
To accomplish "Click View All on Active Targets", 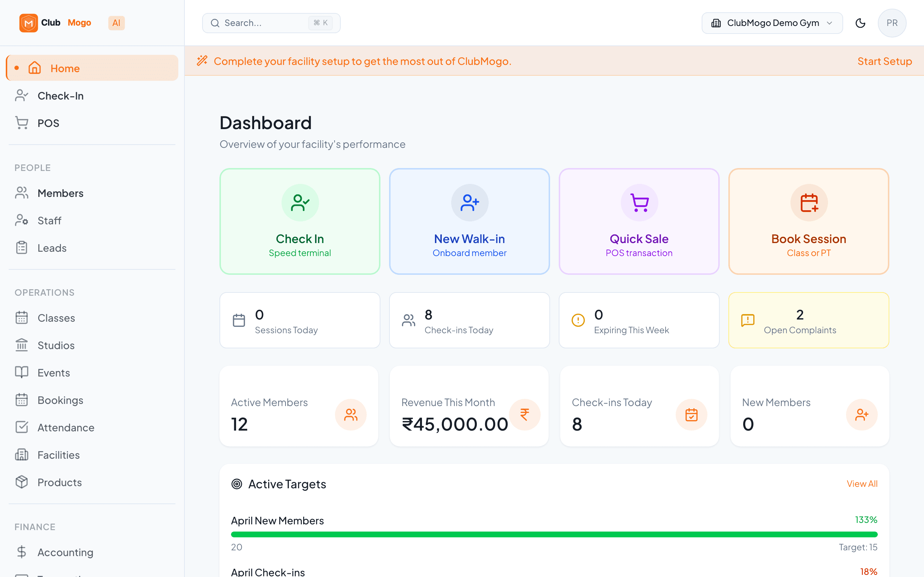I will 862,484.
